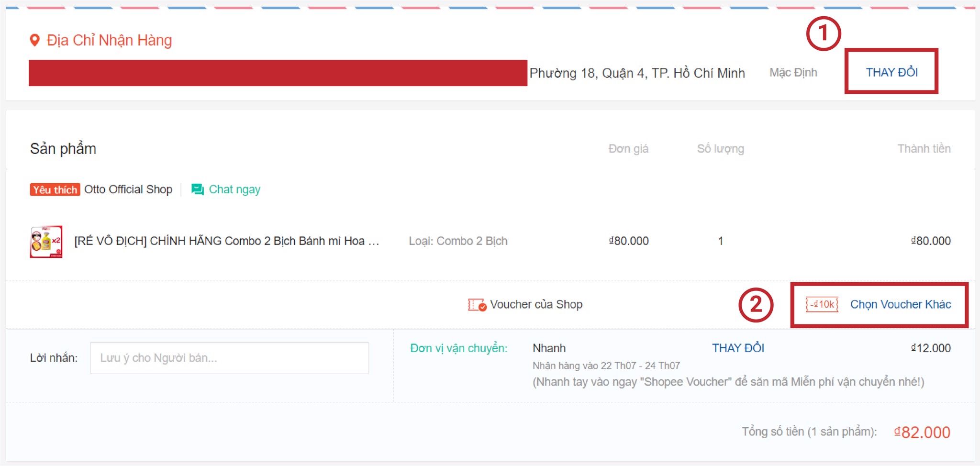Click the truncated product title
The image size is (980, 466).
(227, 241)
